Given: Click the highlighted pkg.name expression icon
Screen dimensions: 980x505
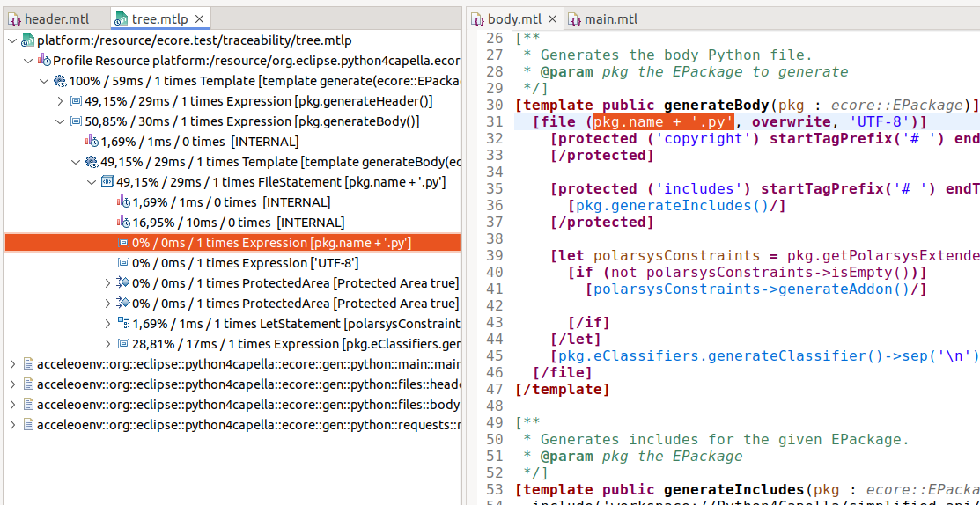Looking at the screenshot, I should pos(124,243).
